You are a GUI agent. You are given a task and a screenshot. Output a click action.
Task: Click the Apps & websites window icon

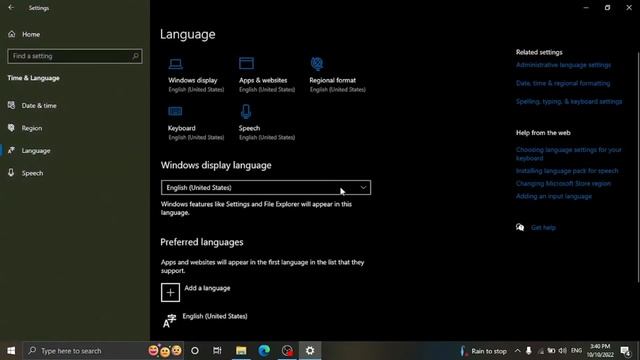pos(247,63)
